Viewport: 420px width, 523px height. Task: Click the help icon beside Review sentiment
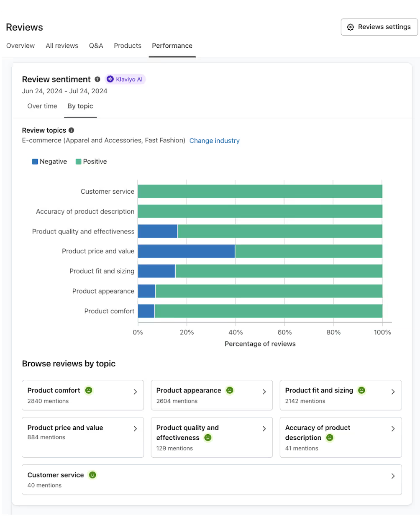(97, 79)
